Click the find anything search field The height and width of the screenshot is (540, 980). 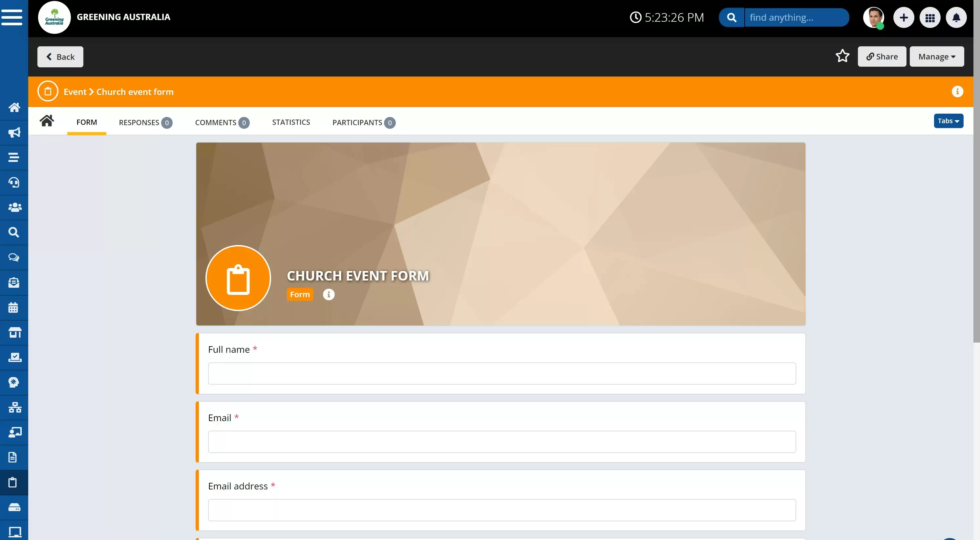(797, 17)
